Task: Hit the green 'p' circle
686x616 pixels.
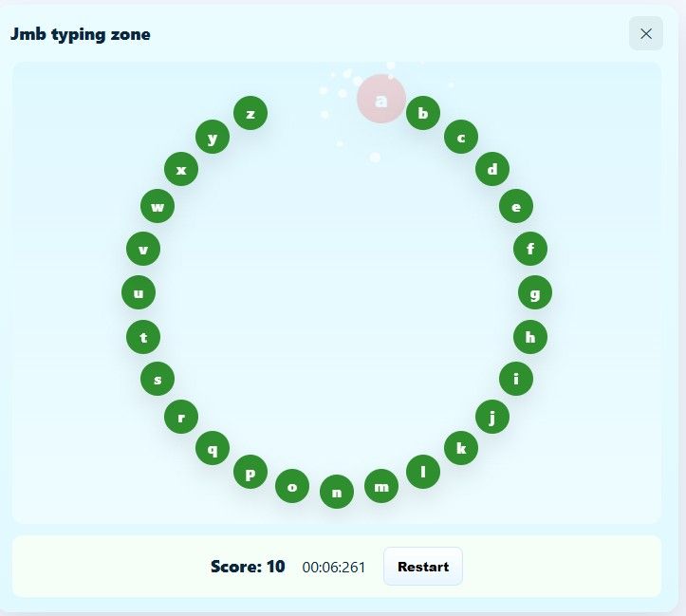Action: coord(250,473)
